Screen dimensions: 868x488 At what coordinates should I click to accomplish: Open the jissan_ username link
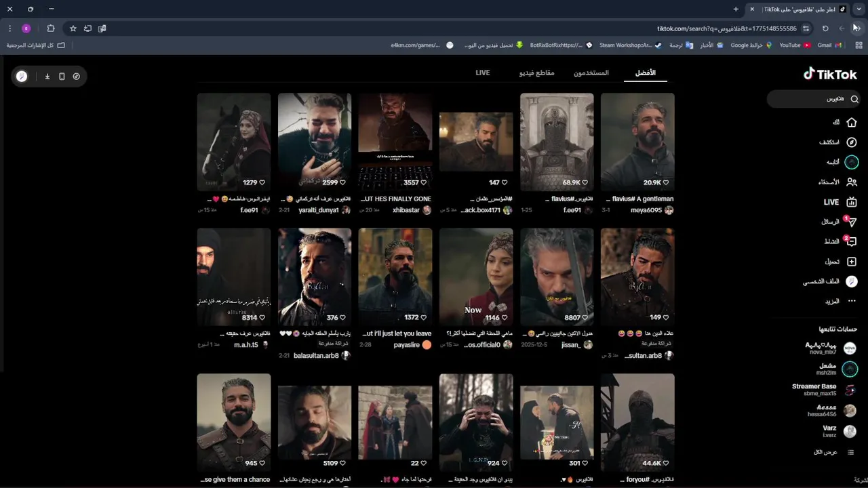click(571, 345)
